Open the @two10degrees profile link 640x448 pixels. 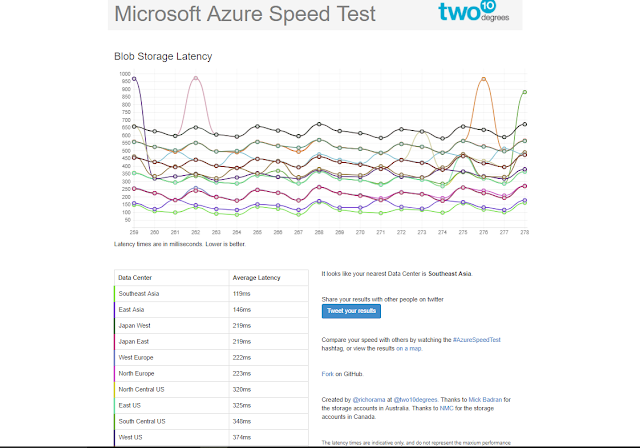(418, 400)
